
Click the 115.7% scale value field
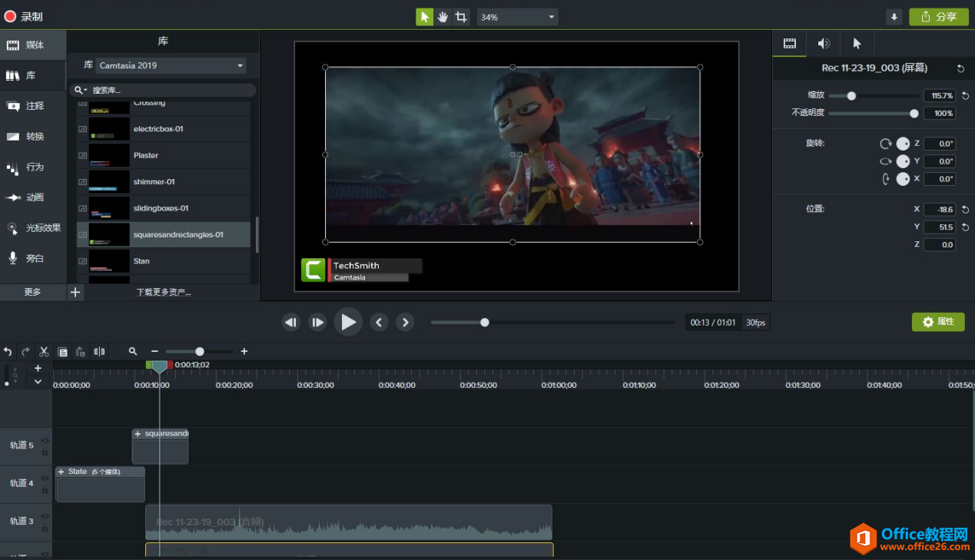(x=939, y=96)
